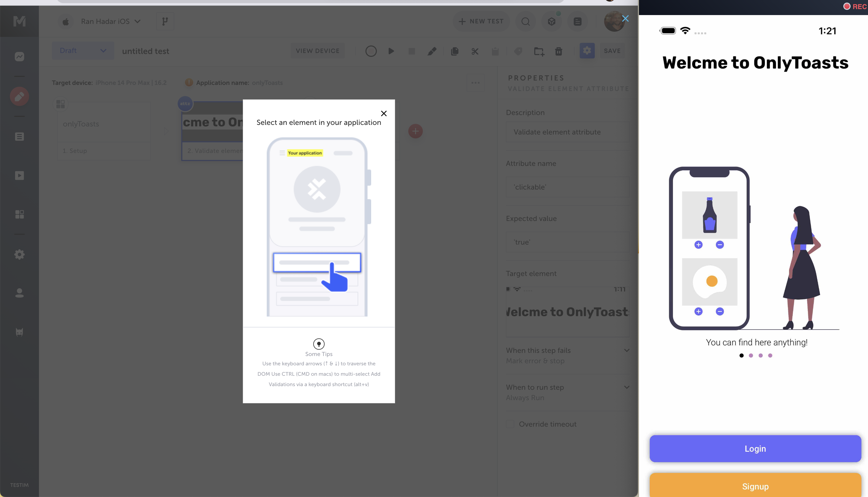Open the dashboard chart sidebar icon

point(19,56)
